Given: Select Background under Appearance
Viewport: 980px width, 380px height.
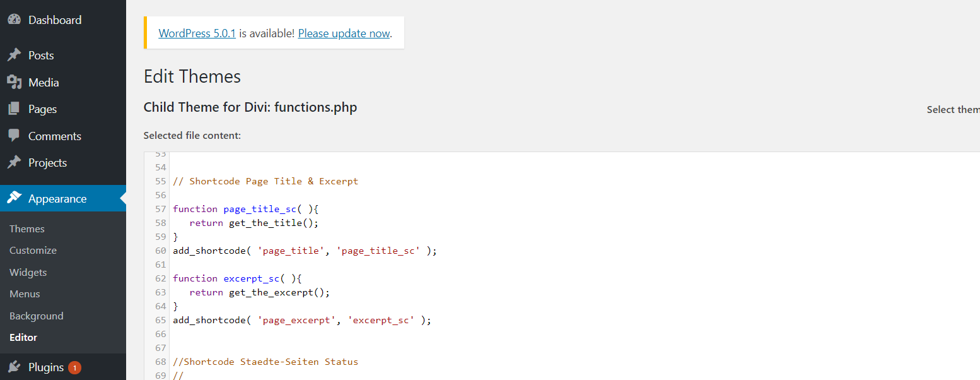Looking at the screenshot, I should [x=37, y=316].
